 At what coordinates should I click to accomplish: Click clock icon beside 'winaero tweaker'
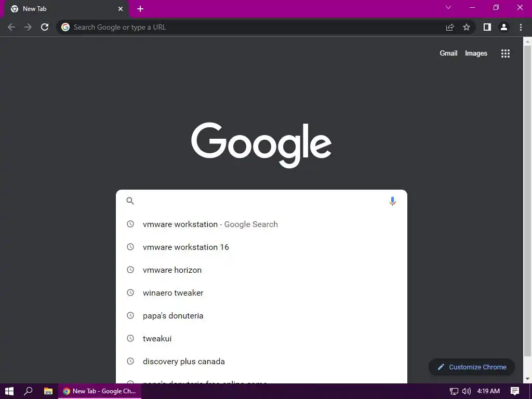(x=130, y=292)
